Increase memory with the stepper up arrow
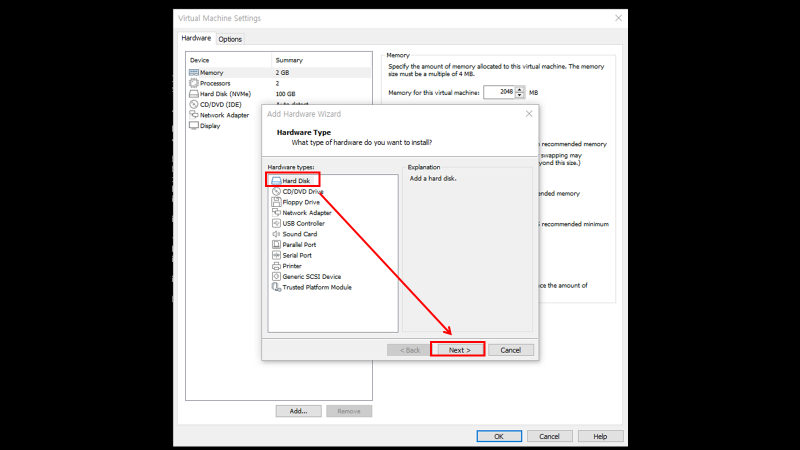Image resolution: width=800 pixels, height=450 pixels. pos(520,89)
